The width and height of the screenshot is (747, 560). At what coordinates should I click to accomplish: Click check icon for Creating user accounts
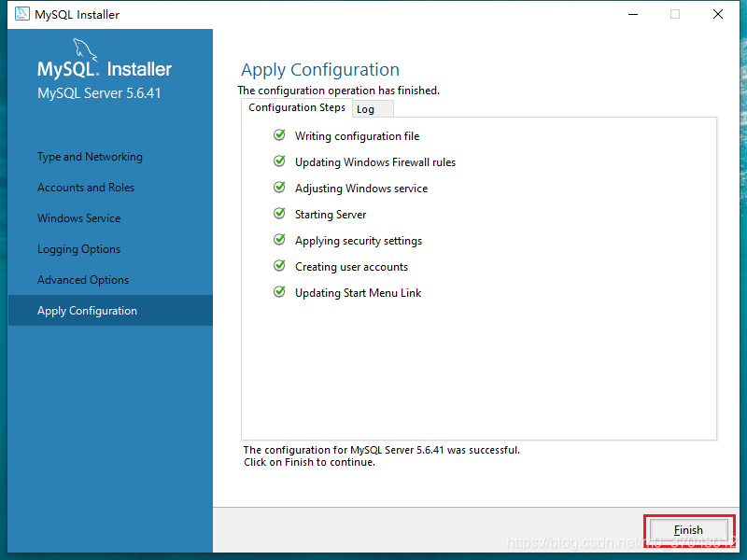click(x=279, y=266)
